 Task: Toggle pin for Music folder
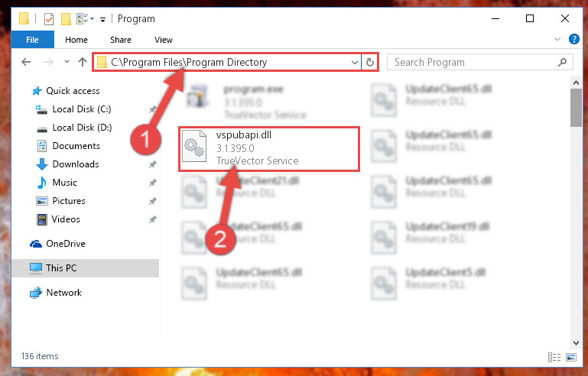tap(153, 183)
